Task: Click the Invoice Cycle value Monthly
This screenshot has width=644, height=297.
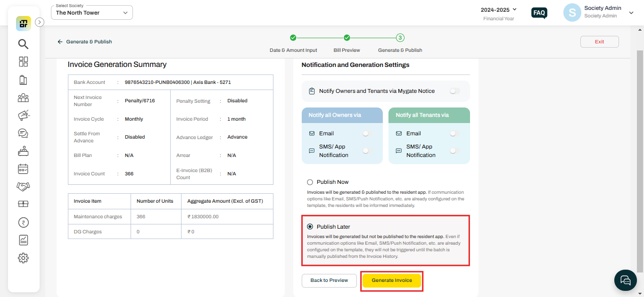Action: (134, 119)
